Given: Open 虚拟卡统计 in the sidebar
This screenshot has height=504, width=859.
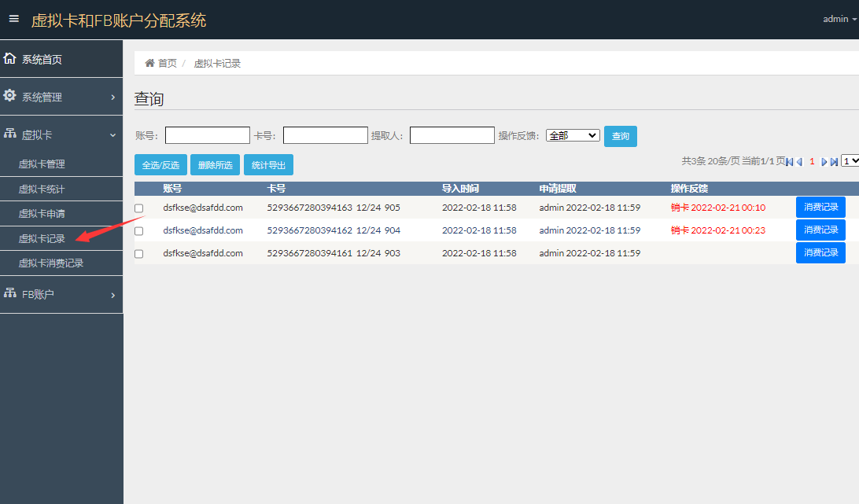Looking at the screenshot, I should 42,189.
